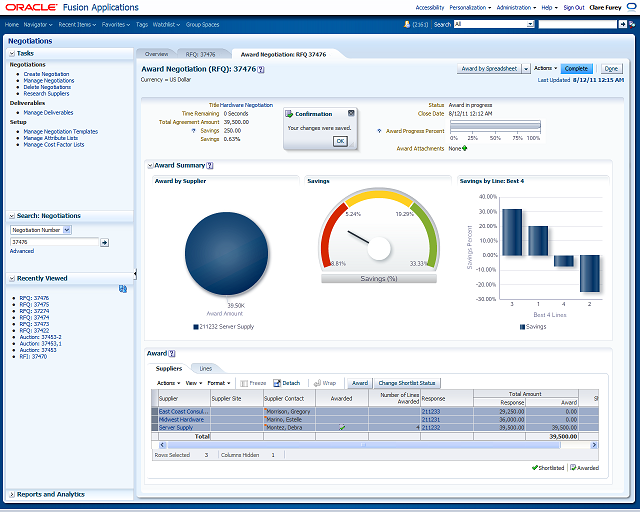Close the Confirmation dialog with X icon
Screen dimensions: 640x512
pyautogui.click(x=351, y=113)
